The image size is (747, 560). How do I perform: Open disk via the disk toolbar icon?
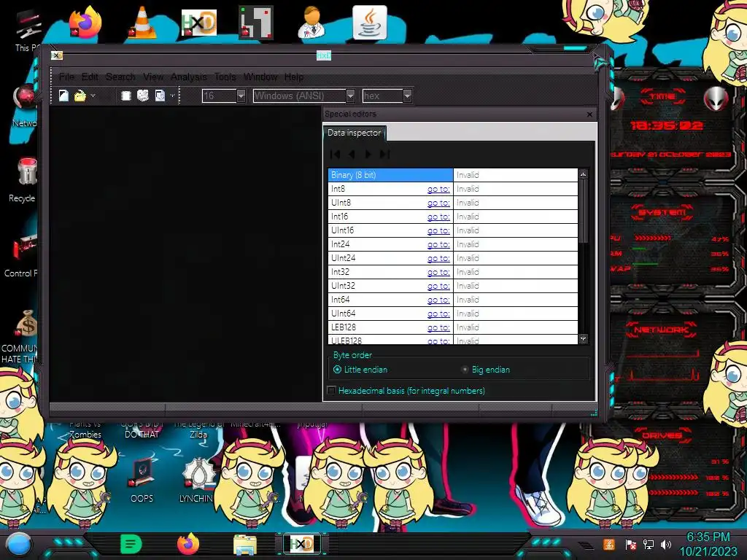click(142, 96)
